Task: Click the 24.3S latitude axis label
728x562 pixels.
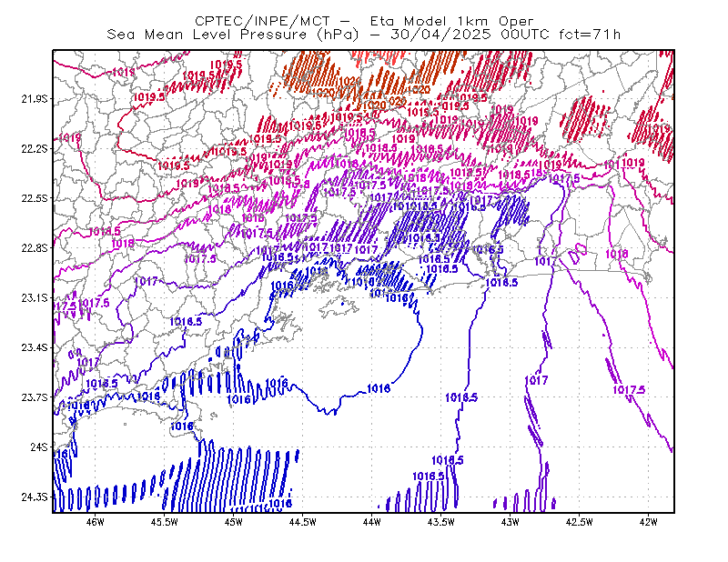Action: click(x=35, y=497)
